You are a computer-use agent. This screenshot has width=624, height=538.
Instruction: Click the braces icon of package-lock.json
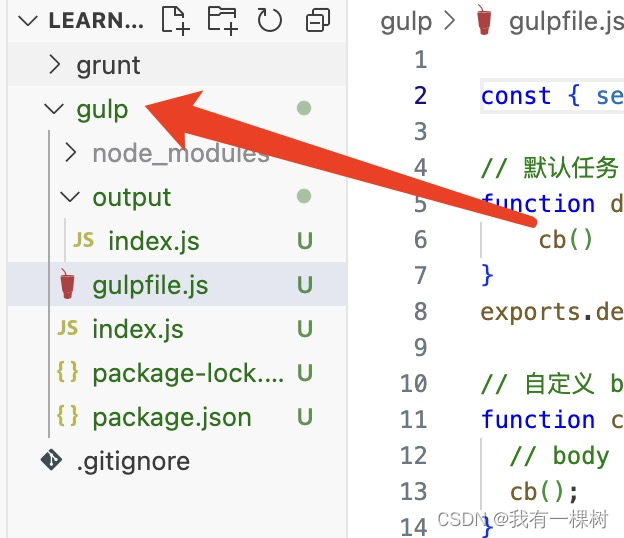pyautogui.click(x=68, y=372)
